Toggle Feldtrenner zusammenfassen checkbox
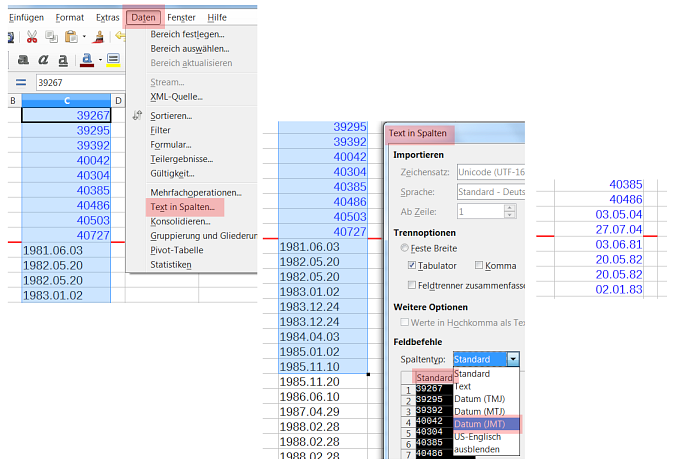Image resolution: width=675 pixels, height=468 pixels. (x=412, y=285)
